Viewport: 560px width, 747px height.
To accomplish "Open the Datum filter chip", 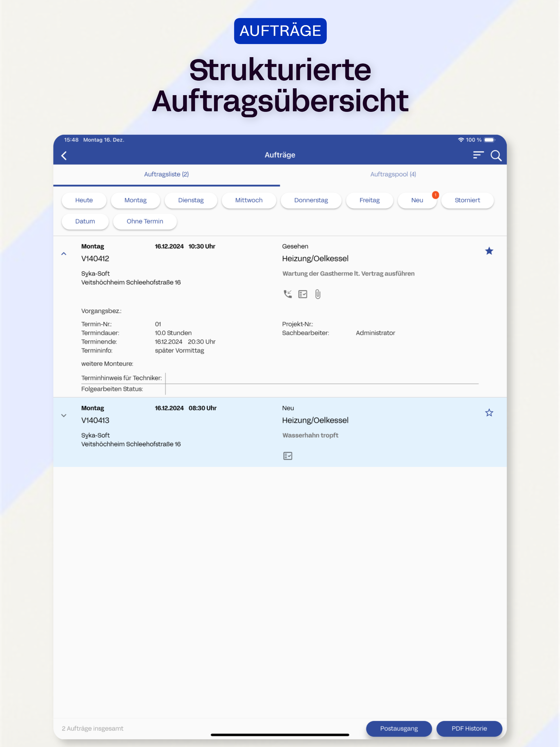I will tap(85, 221).
